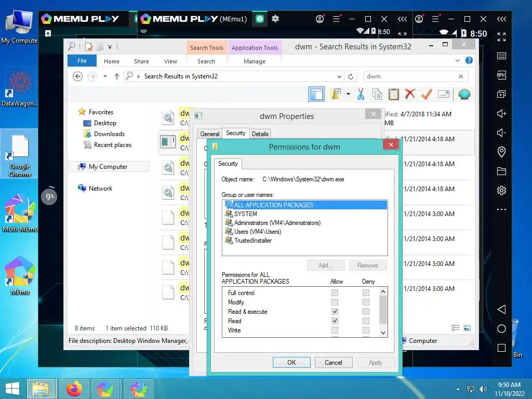Click the Android home circle in MEmu sidebar

pos(501,328)
